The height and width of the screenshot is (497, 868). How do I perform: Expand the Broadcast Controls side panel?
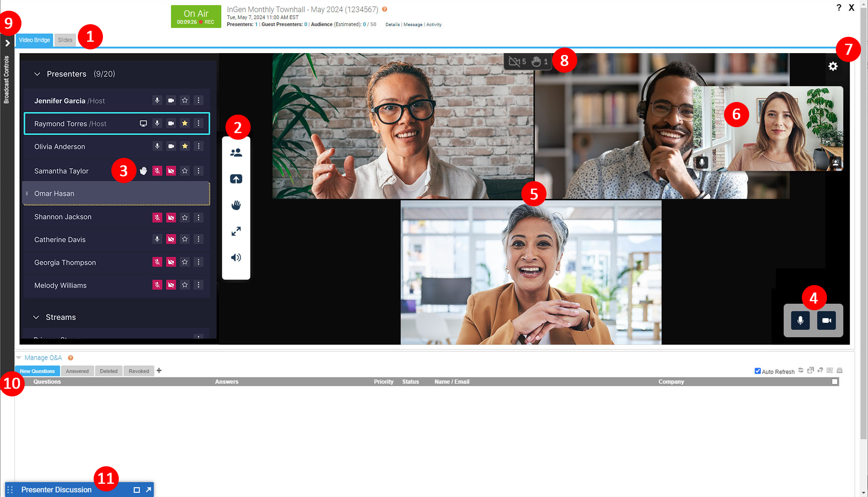[x=7, y=43]
